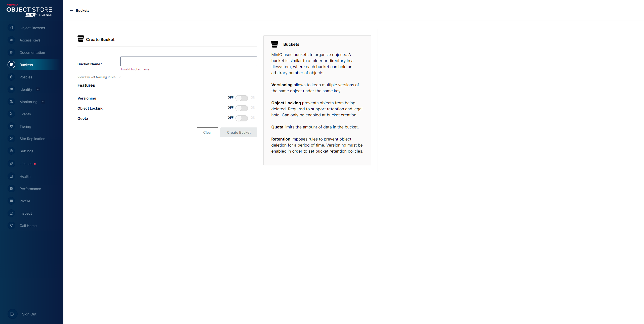
Task: Click the Sign Out link at bottom
Action: 29,314
